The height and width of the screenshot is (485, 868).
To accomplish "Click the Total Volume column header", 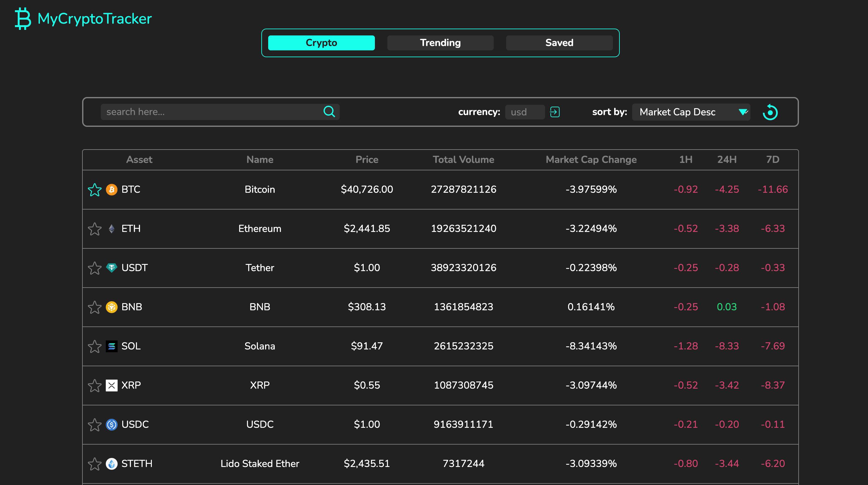I will point(464,160).
